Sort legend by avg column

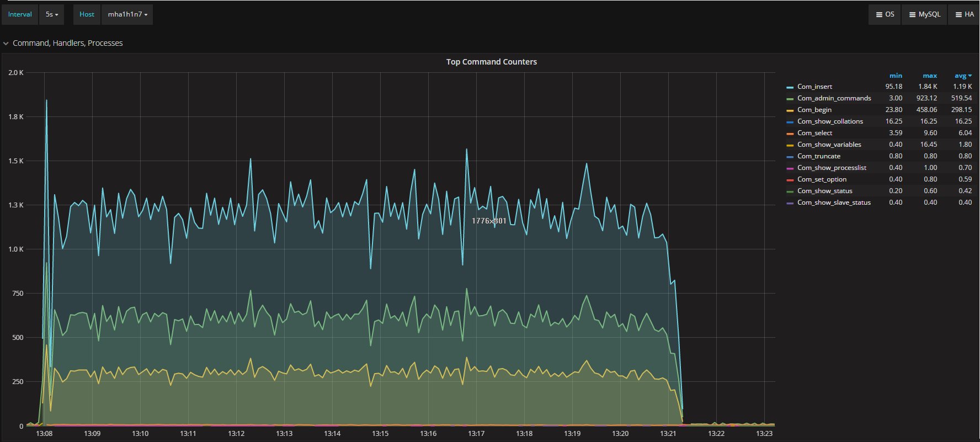(x=962, y=76)
